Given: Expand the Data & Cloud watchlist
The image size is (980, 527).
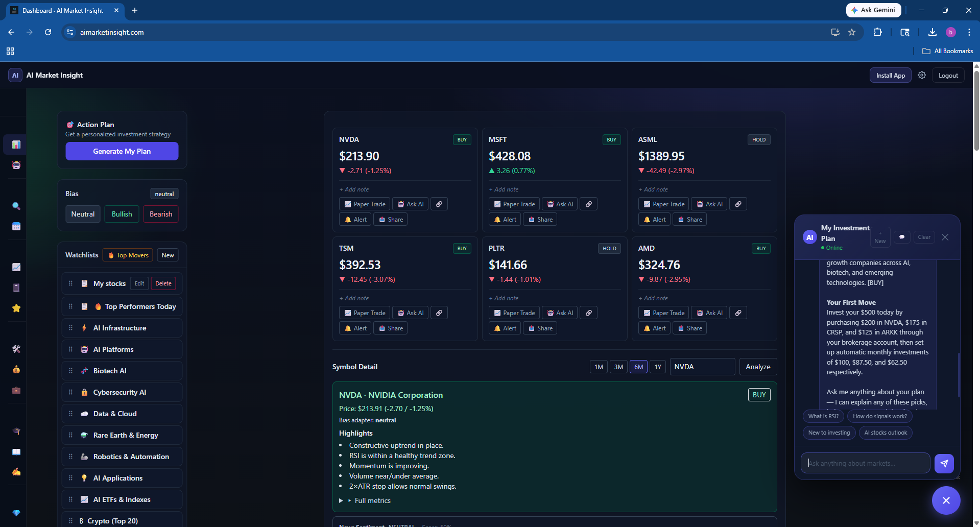Looking at the screenshot, I should coord(122,414).
